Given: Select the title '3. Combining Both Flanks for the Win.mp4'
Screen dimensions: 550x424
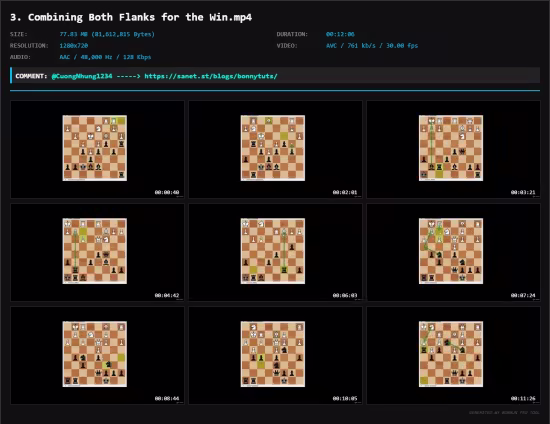Looking at the screenshot, I should (x=131, y=18).
